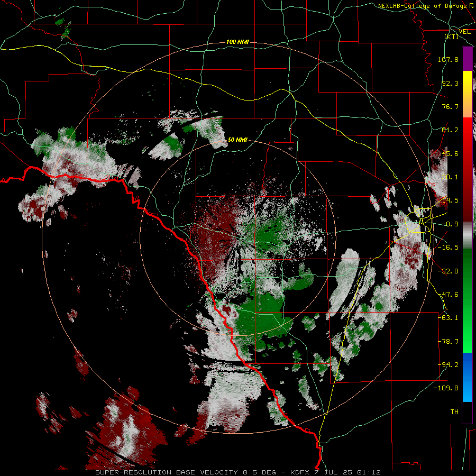Click the 50 NMI range ring label

point(237,140)
